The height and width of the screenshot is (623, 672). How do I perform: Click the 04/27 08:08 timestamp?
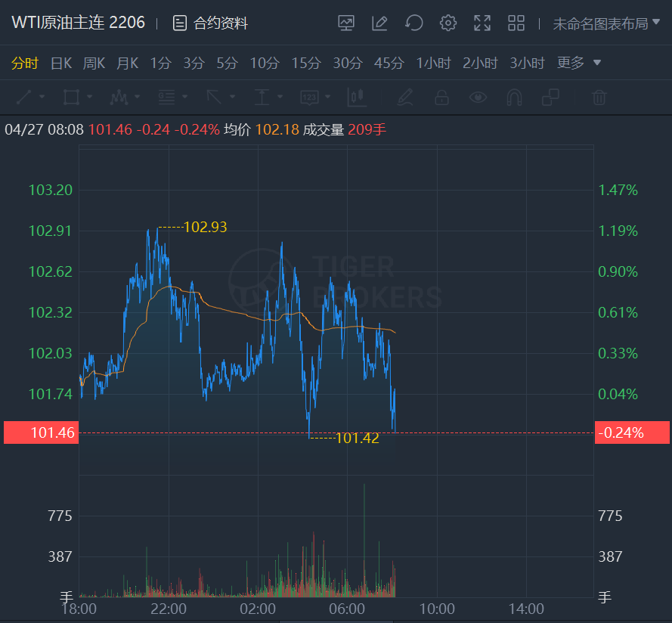click(44, 129)
